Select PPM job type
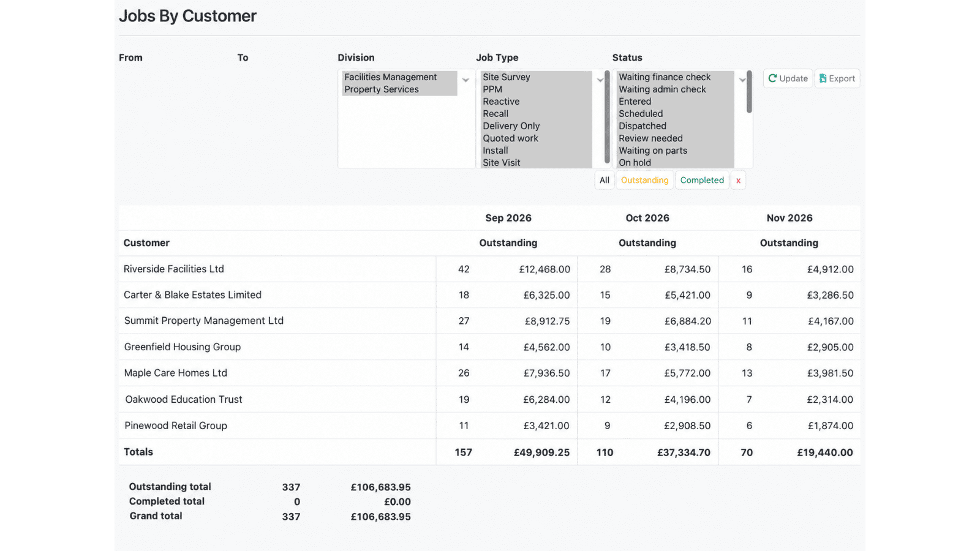The height and width of the screenshot is (551, 980). [536, 89]
